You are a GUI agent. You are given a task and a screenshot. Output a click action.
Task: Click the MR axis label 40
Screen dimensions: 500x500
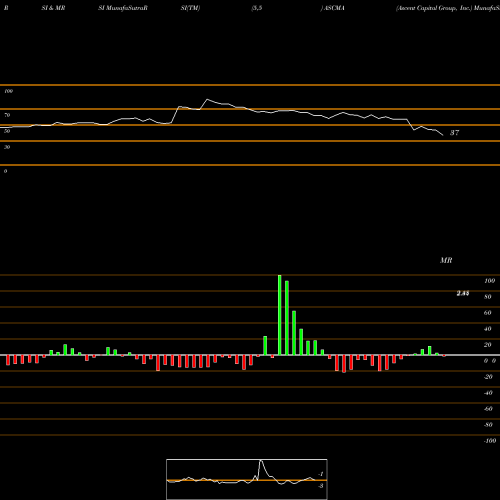tap(488, 329)
